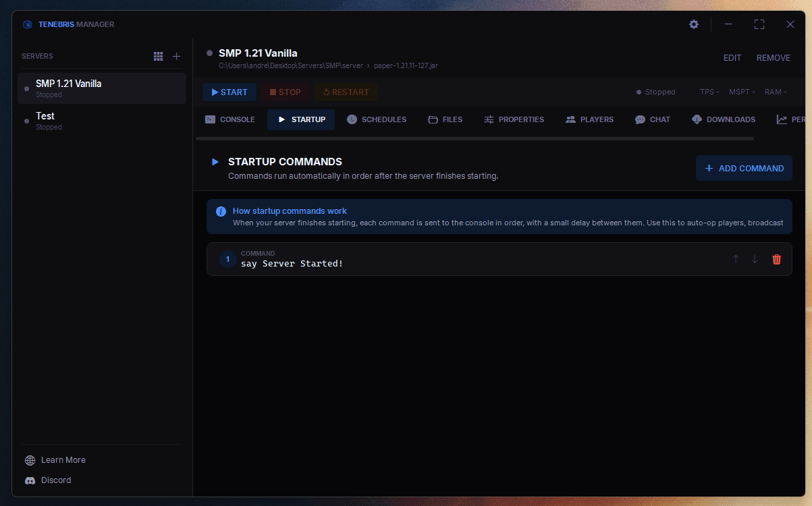Click the Add Command button

[x=744, y=168]
